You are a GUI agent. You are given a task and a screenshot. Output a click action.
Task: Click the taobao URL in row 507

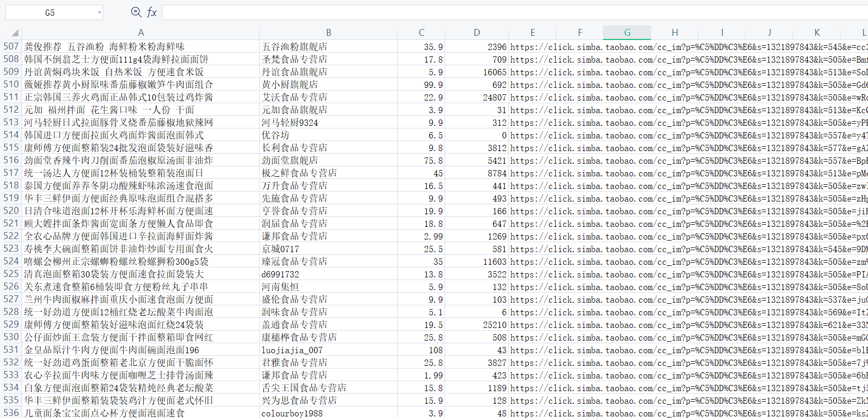(688, 47)
